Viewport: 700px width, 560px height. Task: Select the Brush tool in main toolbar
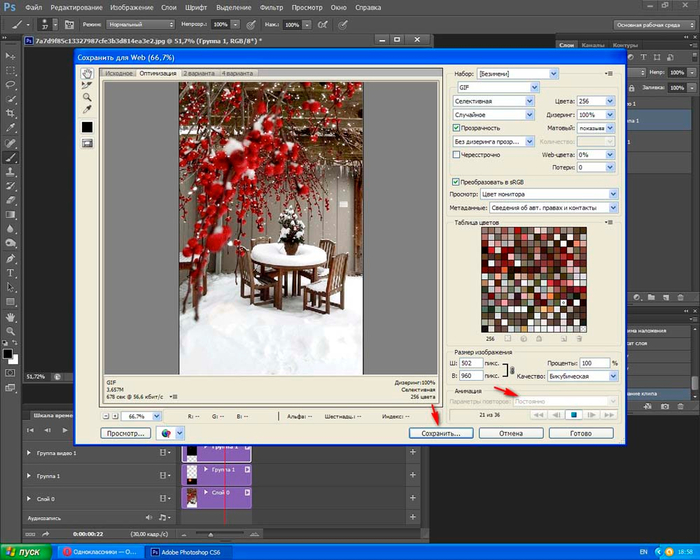(10, 157)
